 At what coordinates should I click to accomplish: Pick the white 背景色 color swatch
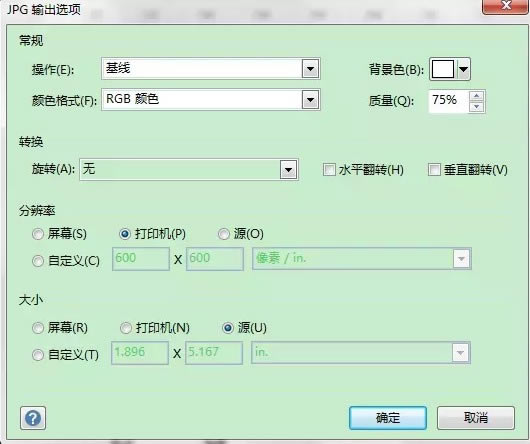click(442, 69)
